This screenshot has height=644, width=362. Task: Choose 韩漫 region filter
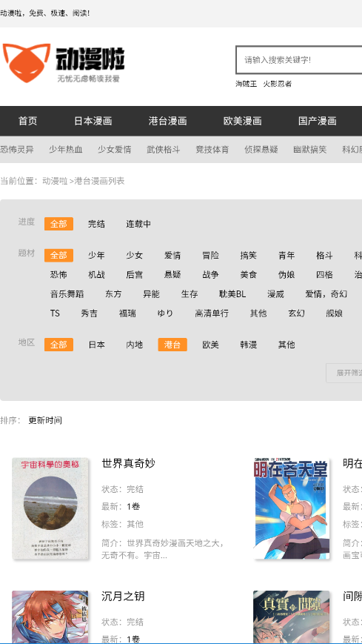pyautogui.click(x=248, y=345)
